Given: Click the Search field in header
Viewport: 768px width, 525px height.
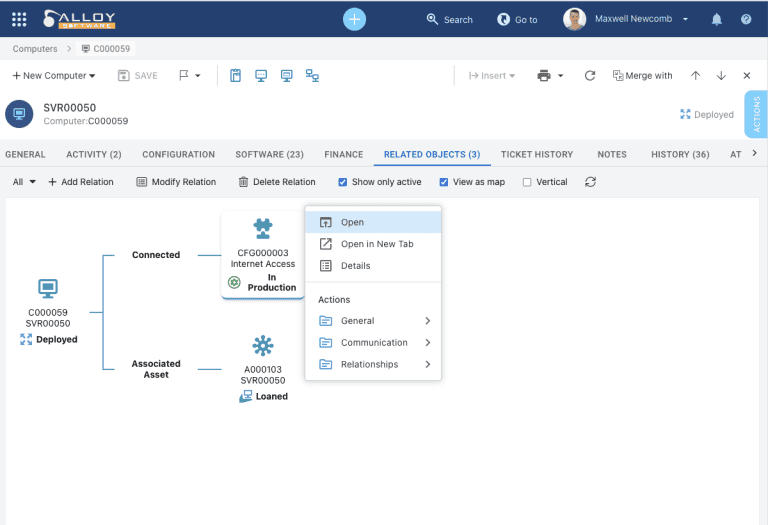Looking at the screenshot, I should 449,19.
